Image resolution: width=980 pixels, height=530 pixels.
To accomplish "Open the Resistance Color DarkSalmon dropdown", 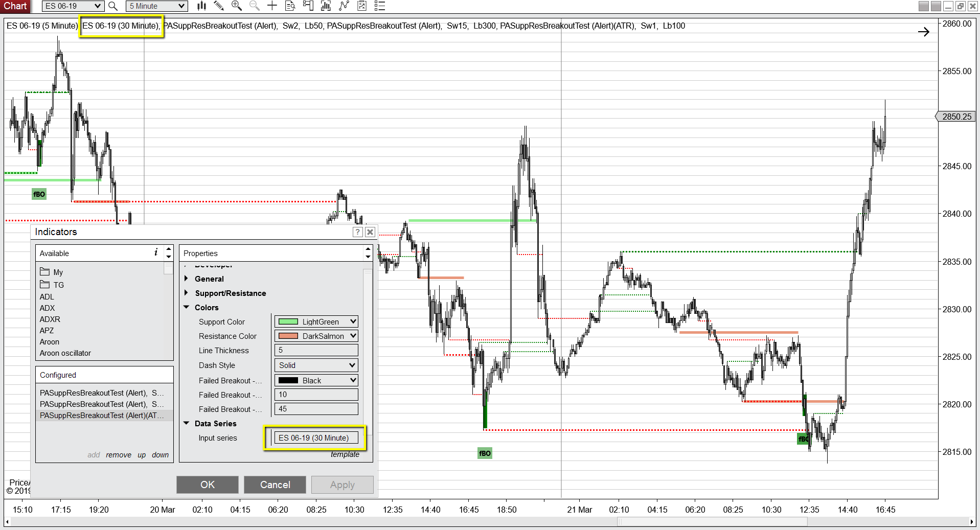I will pos(316,336).
